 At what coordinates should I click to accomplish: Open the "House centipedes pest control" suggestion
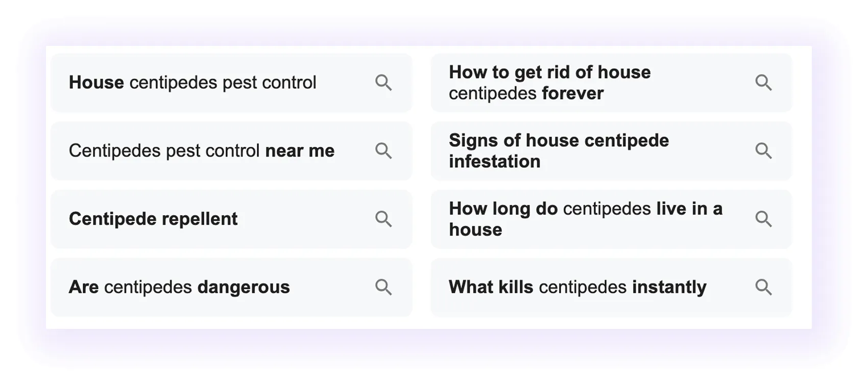pyautogui.click(x=194, y=83)
